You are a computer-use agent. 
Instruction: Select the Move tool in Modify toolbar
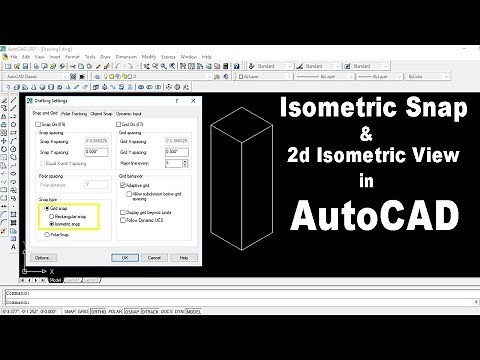[4, 141]
